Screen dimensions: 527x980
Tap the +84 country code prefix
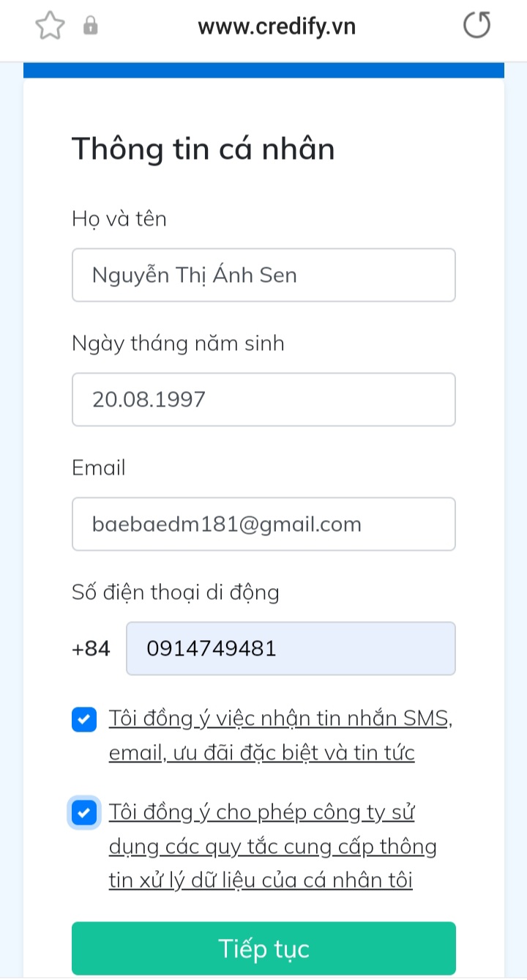91,649
